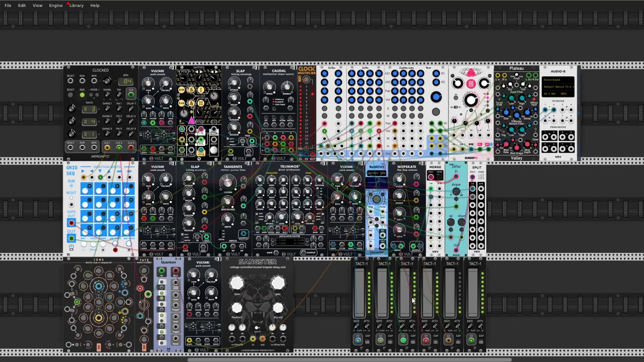Click the large knob on the ReMOVE module

pyautogui.click(x=377, y=199)
